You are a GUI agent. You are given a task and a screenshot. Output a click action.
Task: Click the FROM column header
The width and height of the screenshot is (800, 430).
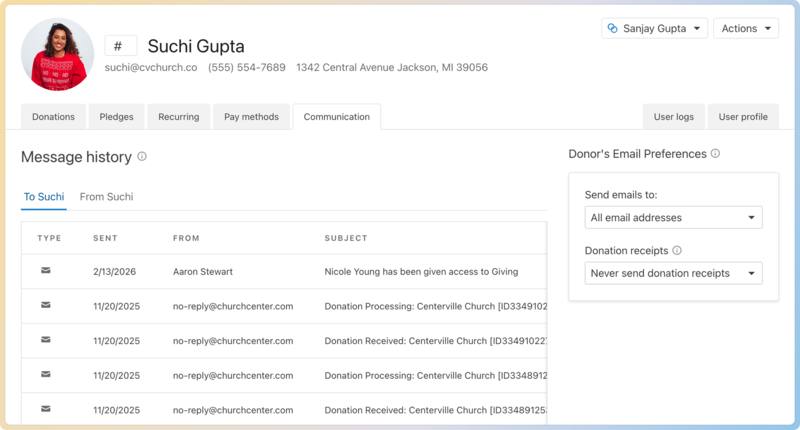point(186,238)
